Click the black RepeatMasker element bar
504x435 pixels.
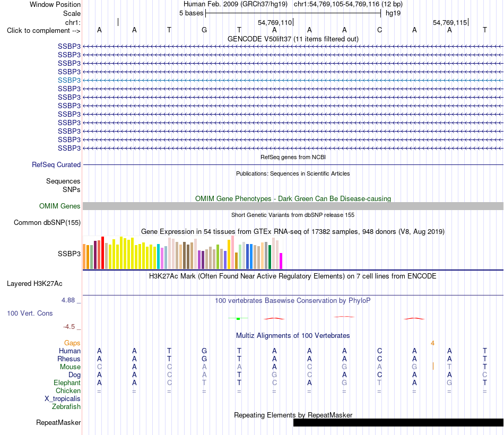click(398, 422)
